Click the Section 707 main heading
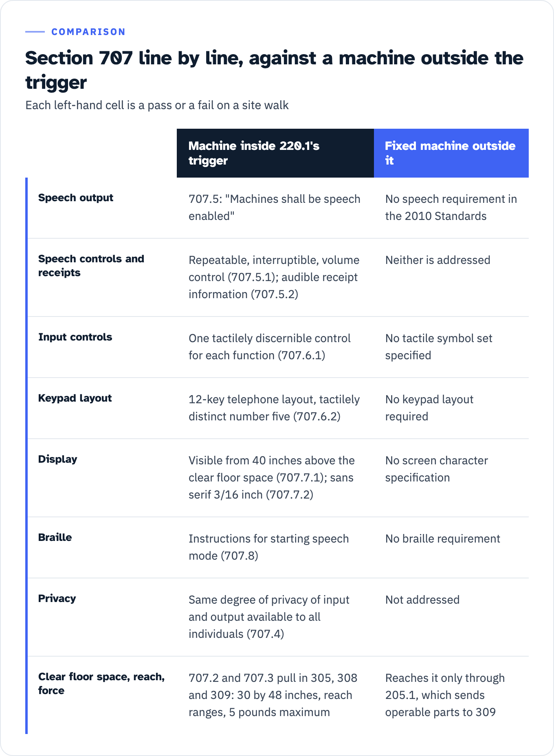This screenshot has width=554, height=756. click(274, 70)
